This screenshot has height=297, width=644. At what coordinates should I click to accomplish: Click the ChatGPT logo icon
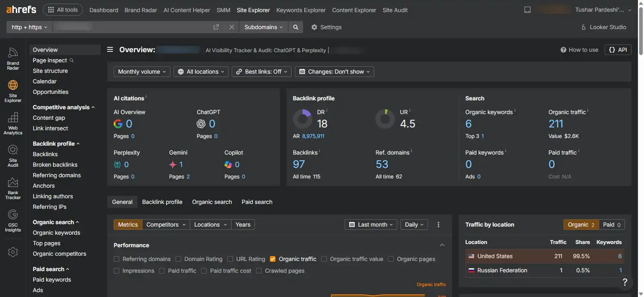pyautogui.click(x=201, y=124)
